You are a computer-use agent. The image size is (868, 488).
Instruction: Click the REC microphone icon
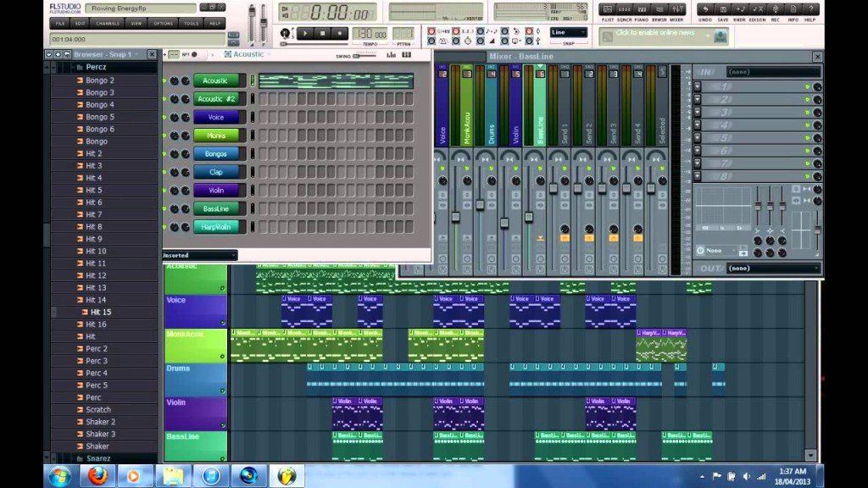pos(776,8)
